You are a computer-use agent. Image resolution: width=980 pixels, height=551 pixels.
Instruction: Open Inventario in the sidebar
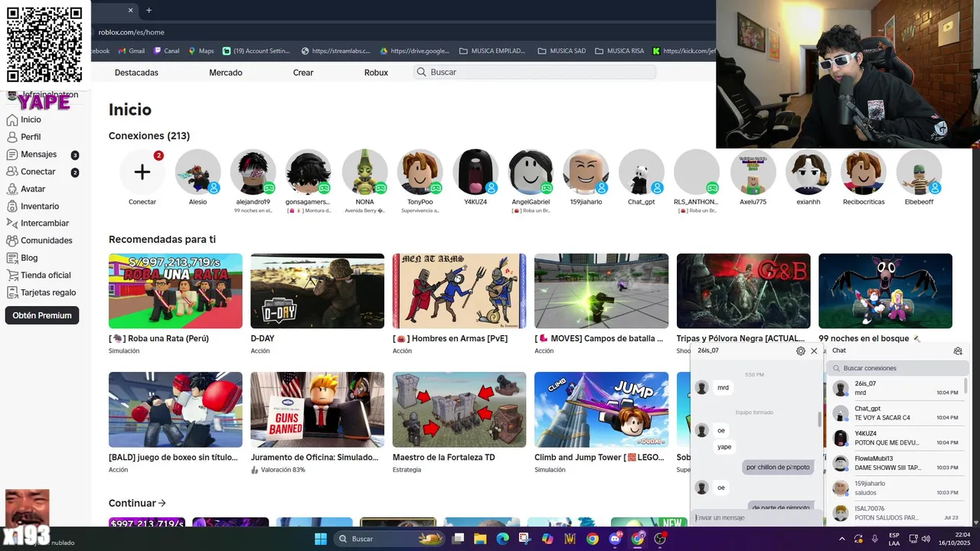pyautogui.click(x=32, y=207)
